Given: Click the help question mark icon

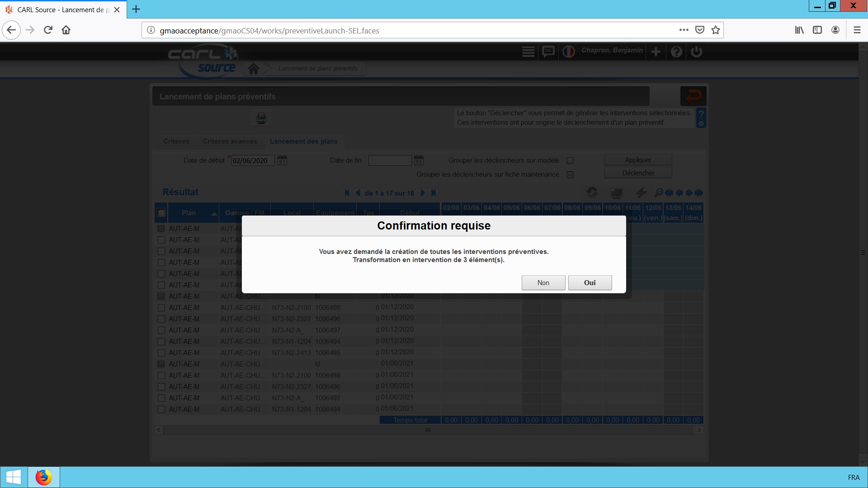Looking at the screenshot, I should (x=676, y=52).
